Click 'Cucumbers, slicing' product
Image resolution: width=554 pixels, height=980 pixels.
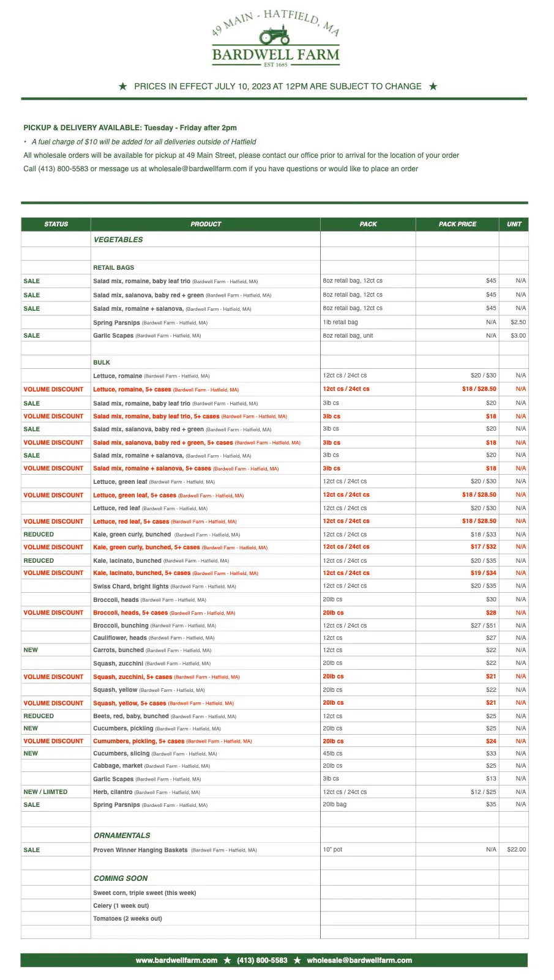point(155,754)
